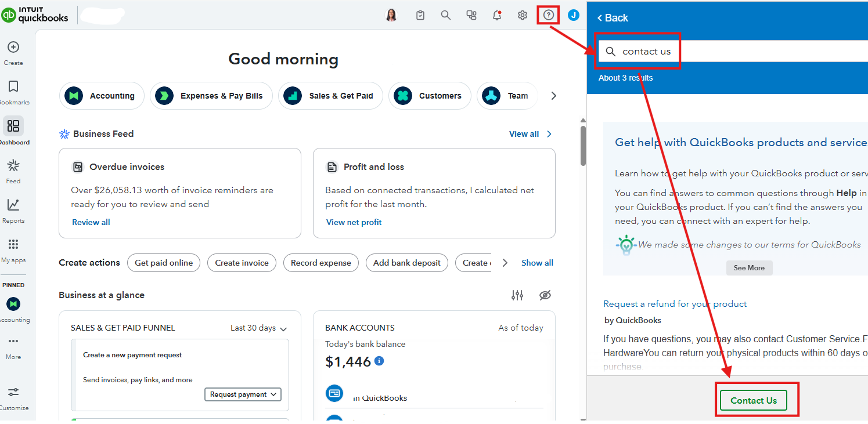Click the green Contact Us button
The width and height of the screenshot is (868, 424).
coord(753,401)
